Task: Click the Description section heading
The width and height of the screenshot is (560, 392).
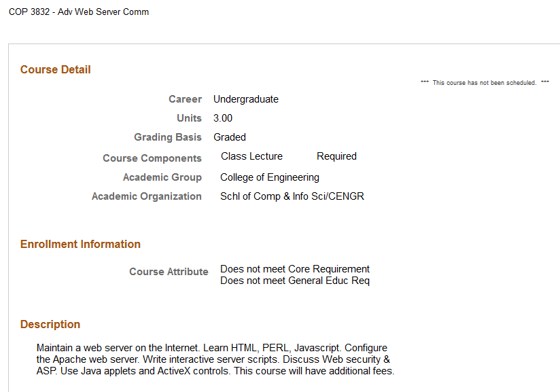Action: 50,324
